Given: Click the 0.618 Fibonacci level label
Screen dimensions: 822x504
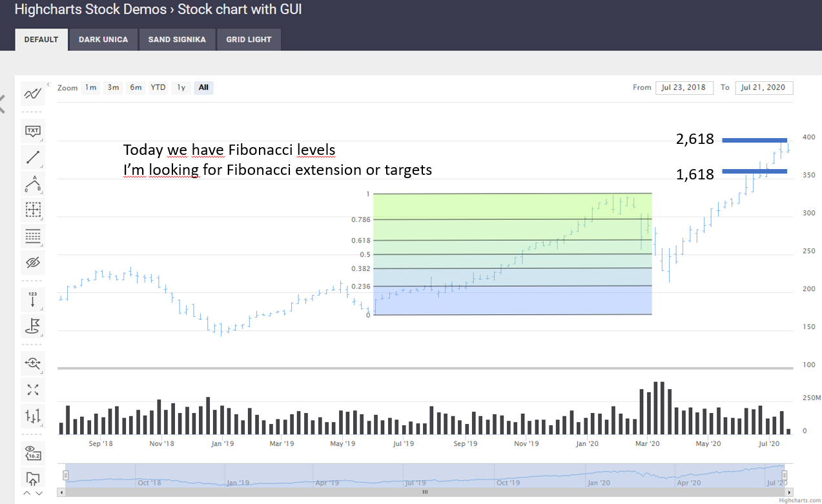Looking at the screenshot, I should 361,241.
